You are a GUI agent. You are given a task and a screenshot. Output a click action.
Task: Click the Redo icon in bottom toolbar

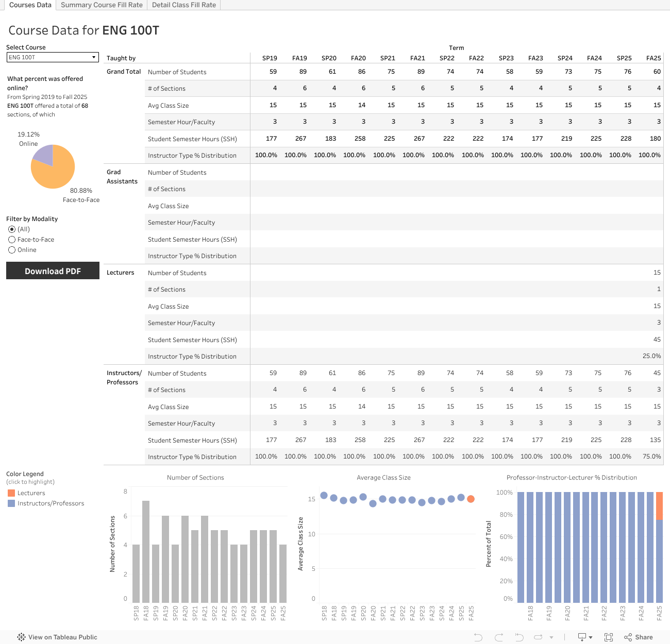tap(498, 637)
